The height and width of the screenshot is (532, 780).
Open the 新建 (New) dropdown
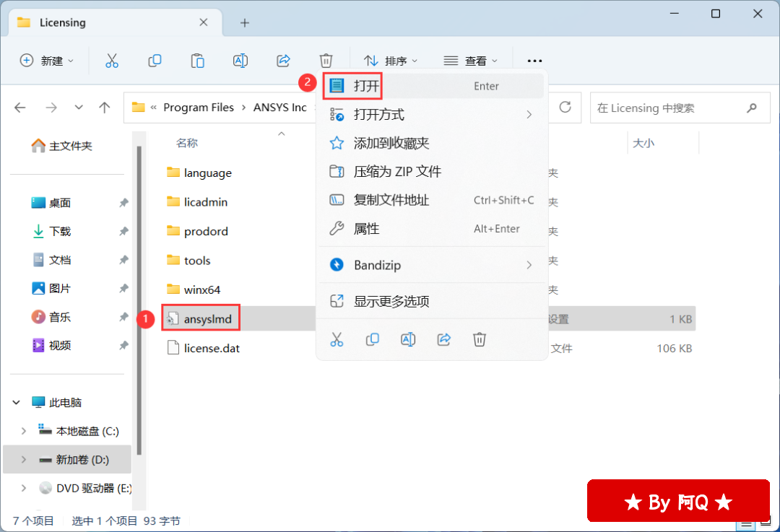click(x=47, y=61)
